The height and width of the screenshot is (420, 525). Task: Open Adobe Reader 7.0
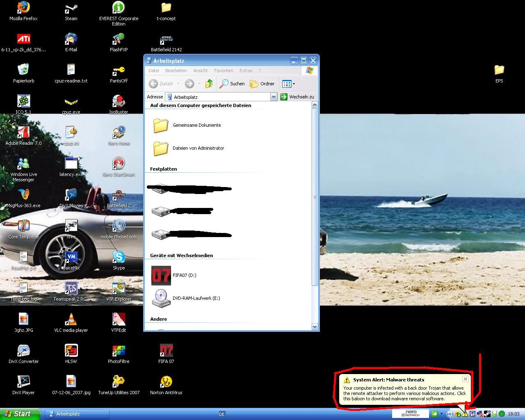[23, 136]
